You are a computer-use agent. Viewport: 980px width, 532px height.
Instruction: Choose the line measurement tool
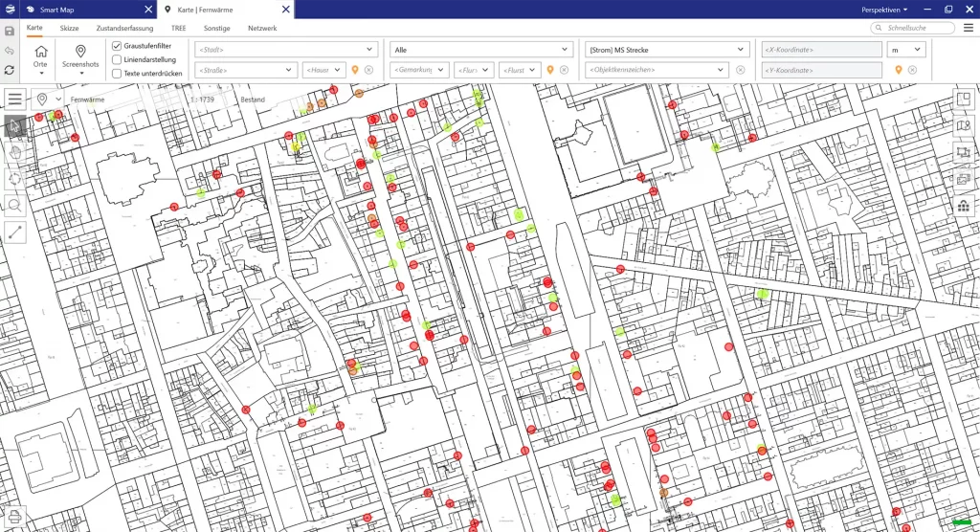14,231
